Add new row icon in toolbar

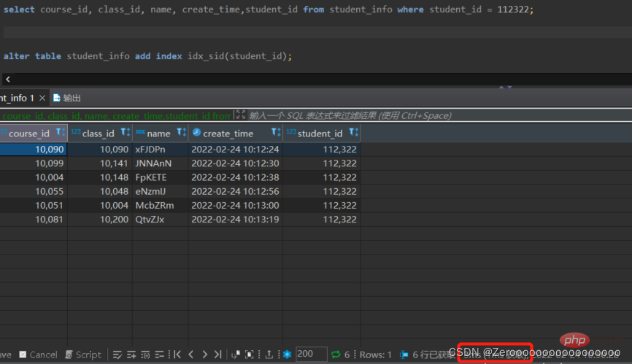point(131,355)
